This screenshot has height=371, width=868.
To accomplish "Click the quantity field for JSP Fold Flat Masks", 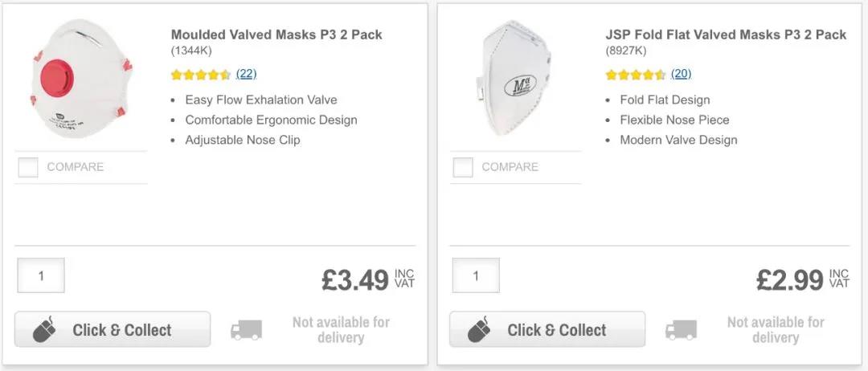I will (x=476, y=275).
